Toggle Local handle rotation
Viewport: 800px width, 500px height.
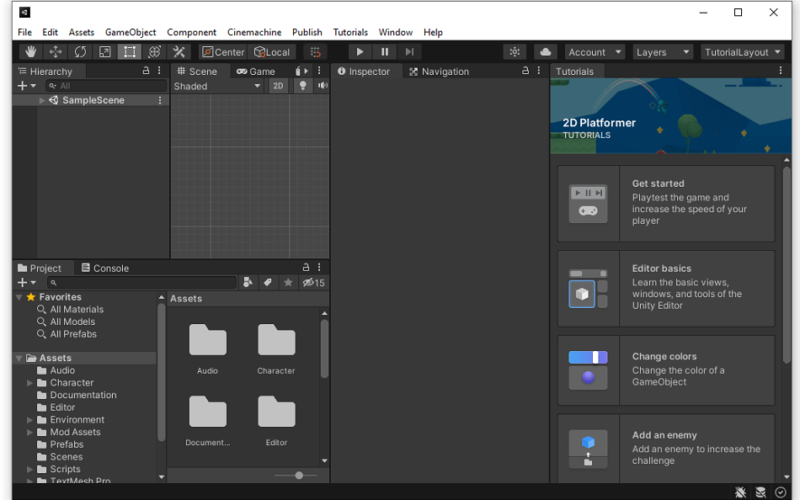(272, 52)
